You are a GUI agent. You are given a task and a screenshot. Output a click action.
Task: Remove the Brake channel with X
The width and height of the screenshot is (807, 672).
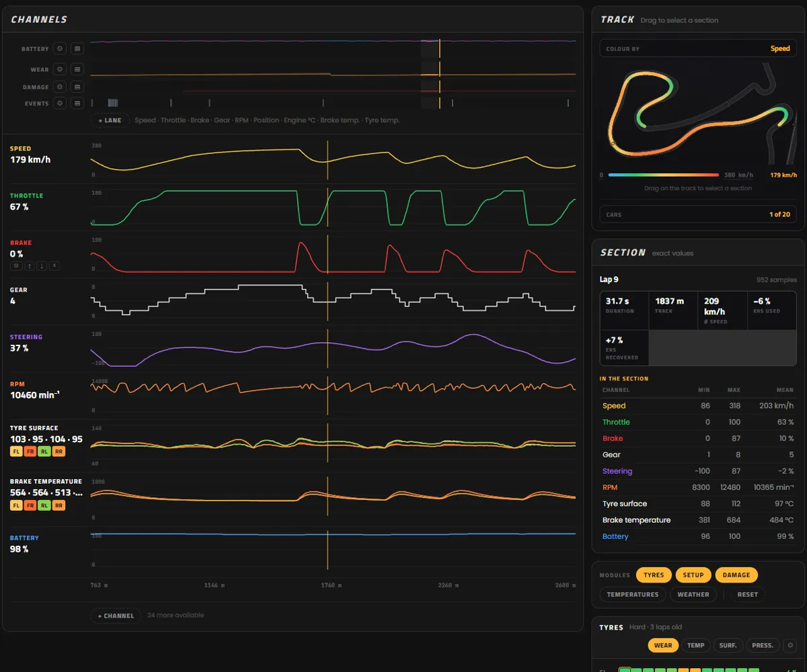coord(54,266)
